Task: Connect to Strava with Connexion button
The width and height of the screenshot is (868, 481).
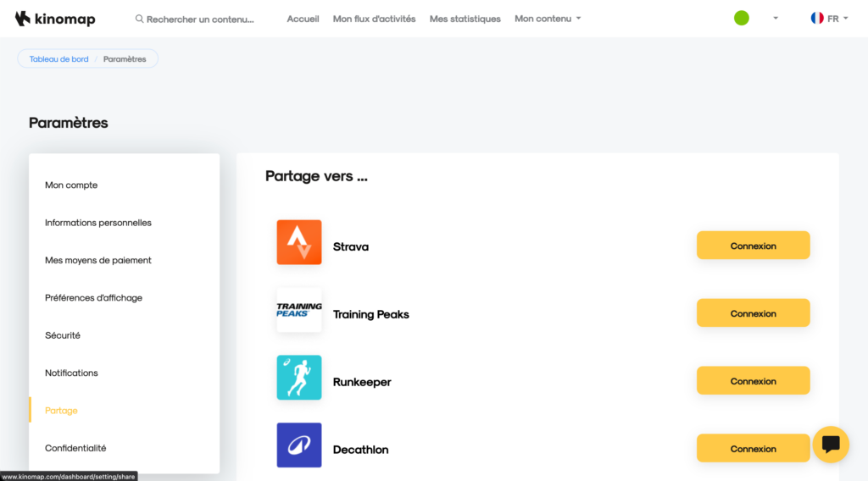Action: tap(753, 246)
